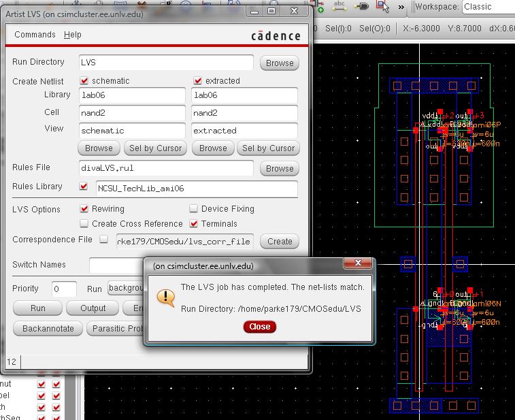The width and height of the screenshot is (515, 420).
Task: Click the Backannotate button
Action: pos(46,329)
